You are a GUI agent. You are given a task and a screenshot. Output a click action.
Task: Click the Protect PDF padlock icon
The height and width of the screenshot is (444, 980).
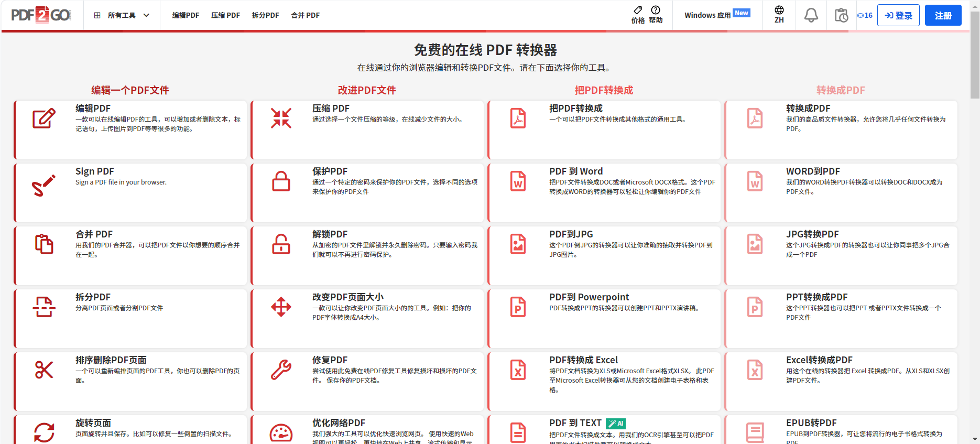[x=281, y=181]
